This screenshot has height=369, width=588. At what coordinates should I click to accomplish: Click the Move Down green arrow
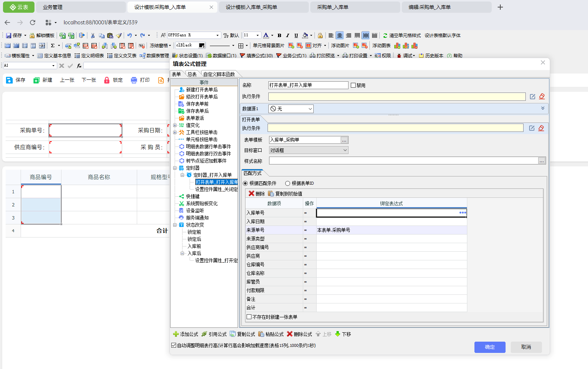point(338,334)
